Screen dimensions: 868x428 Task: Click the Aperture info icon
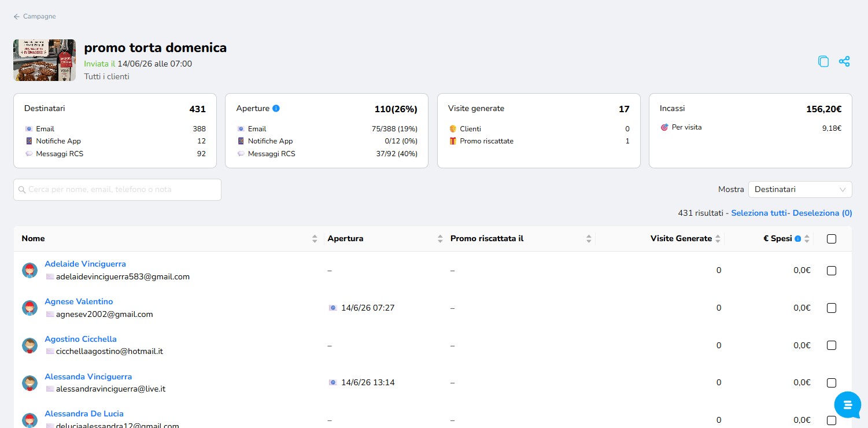click(276, 108)
